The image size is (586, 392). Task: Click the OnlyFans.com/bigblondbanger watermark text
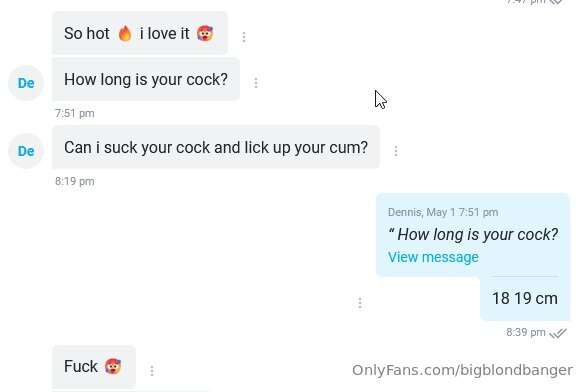click(x=462, y=370)
